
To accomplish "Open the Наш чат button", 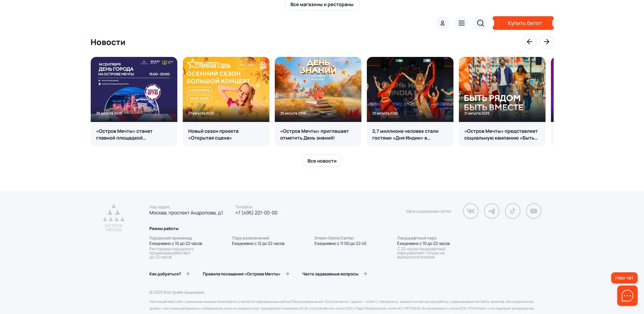I will pos(624,277).
